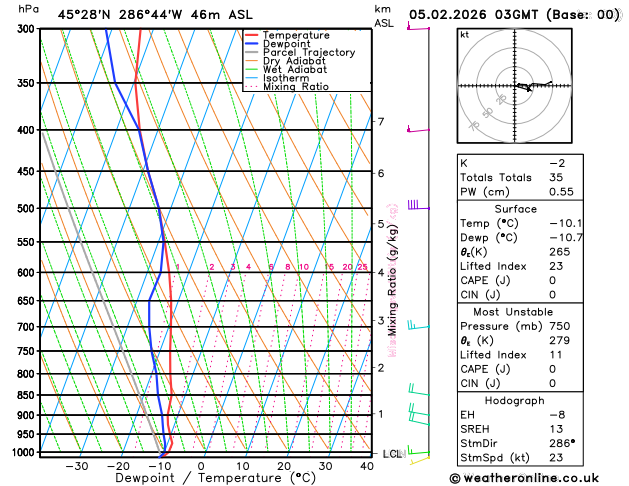Click the 'Pressure (mb)' value 750

click(x=560, y=326)
